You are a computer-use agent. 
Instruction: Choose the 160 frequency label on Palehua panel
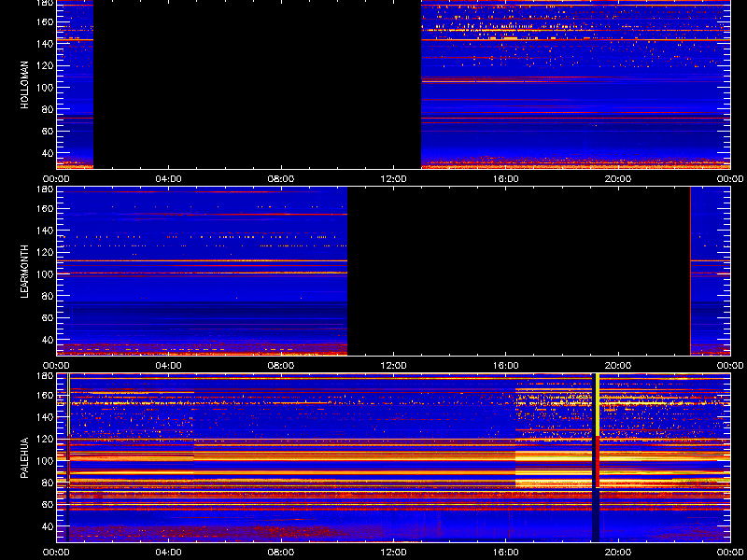pos(44,395)
